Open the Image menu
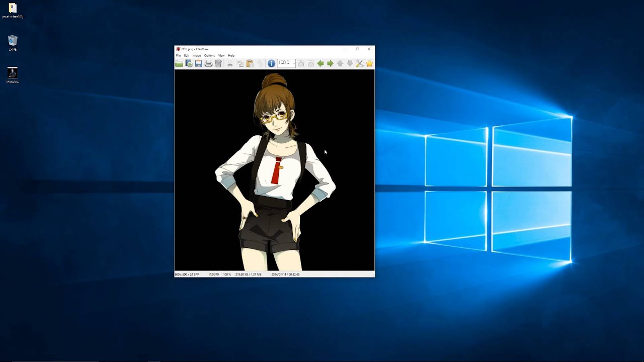The width and height of the screenshot is (644, 362). (x=196, y=56)
